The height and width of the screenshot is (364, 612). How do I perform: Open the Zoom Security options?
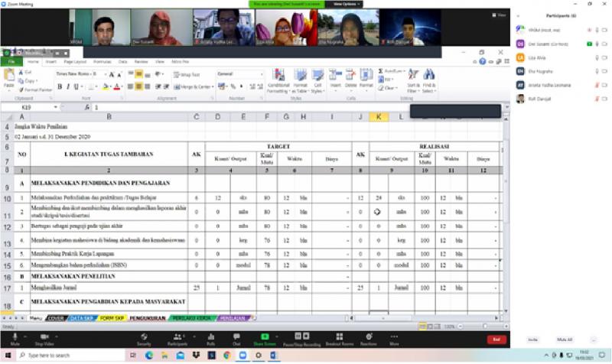click(144, 336)
